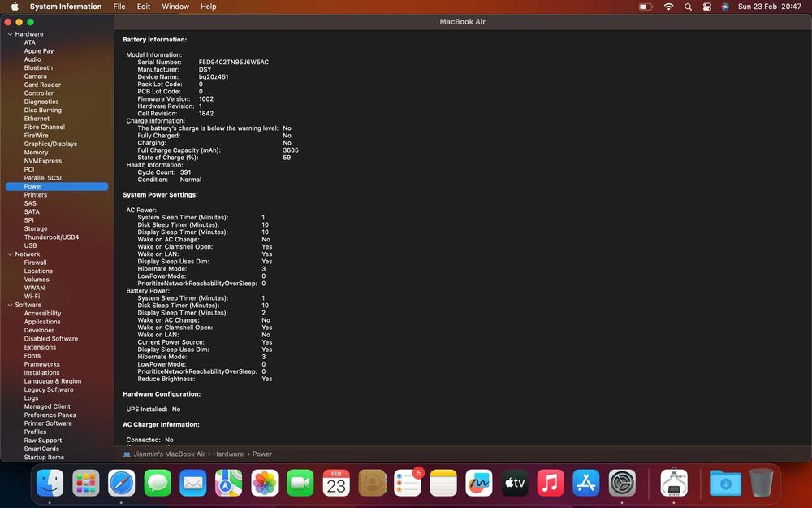Open Trash in the Dock

click(762, 483)
